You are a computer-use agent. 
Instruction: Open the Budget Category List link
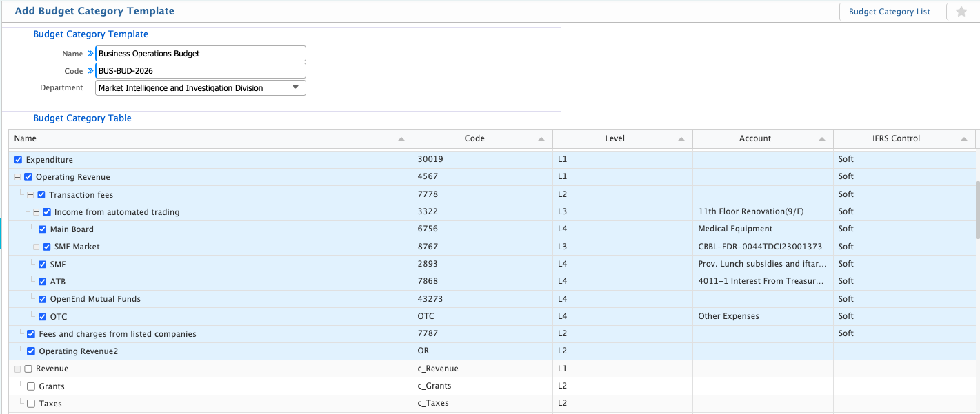pos(889,12)
